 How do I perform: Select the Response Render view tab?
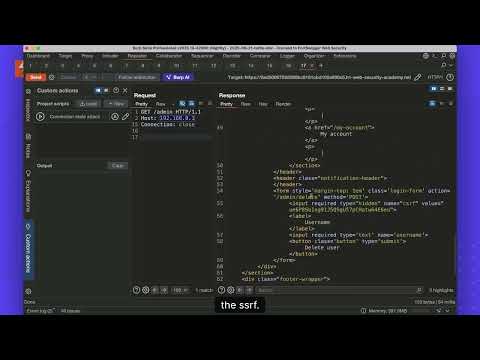coord(283,104)
